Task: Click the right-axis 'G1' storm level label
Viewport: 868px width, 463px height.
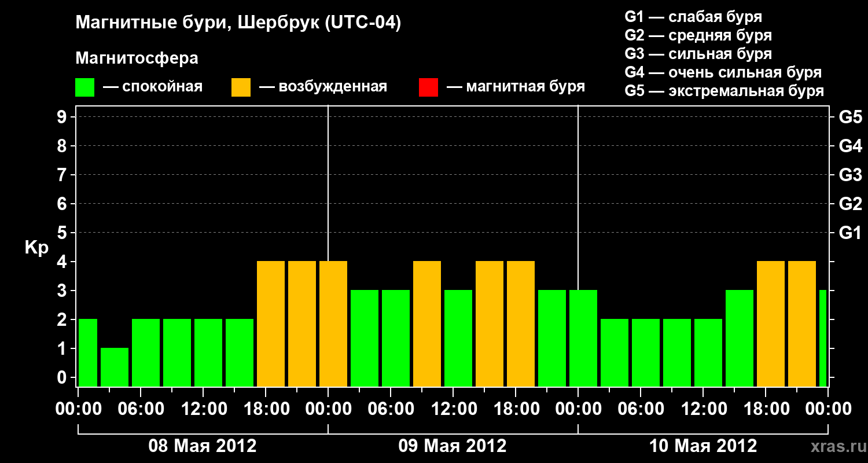Action: click(x=850, y=233)
